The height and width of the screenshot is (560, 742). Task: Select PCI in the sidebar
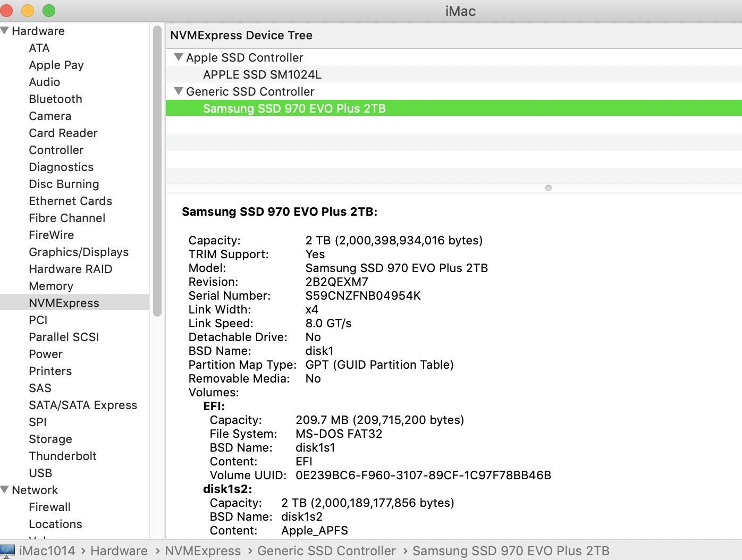38,320
